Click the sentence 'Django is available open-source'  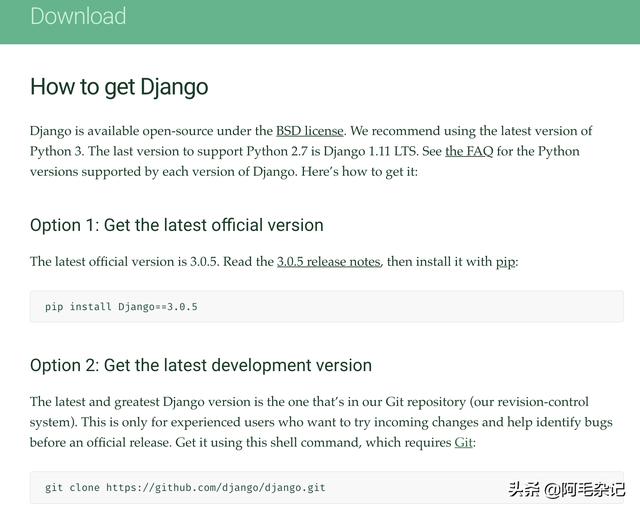(x=187, y=131)
